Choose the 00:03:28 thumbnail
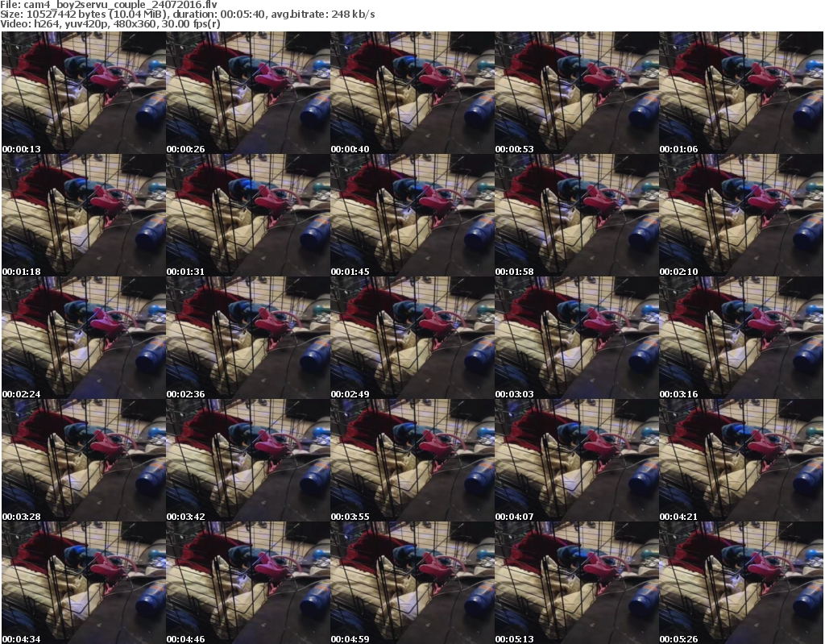 tap(84, 460)
